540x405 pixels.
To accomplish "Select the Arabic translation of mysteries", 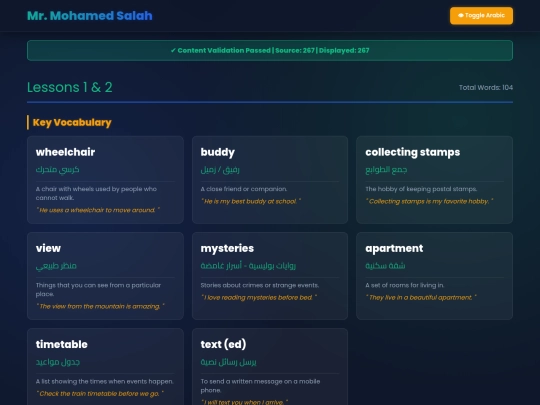I will point(248,266).
